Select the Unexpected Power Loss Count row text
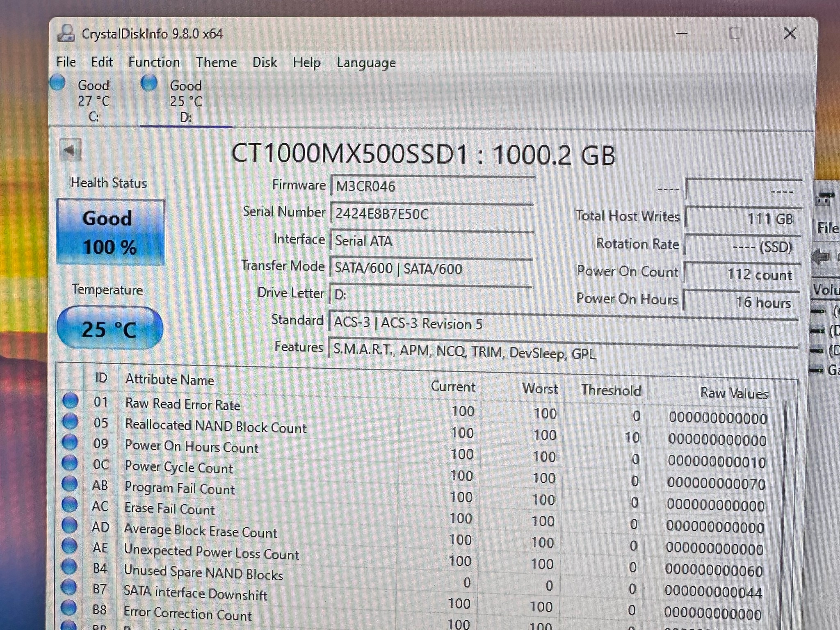This screenshot has width=840, height=630. coord(211,552)
